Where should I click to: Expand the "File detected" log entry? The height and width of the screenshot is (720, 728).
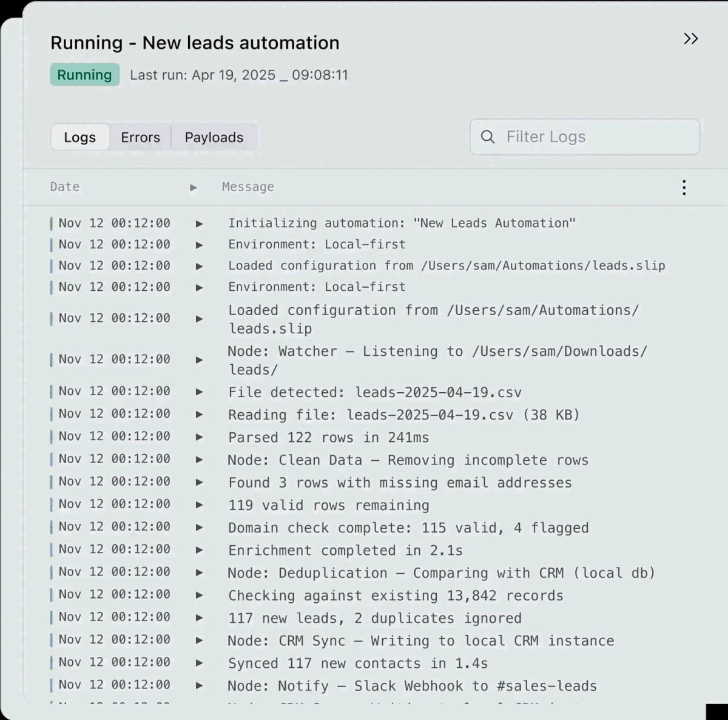pos(199,392)
